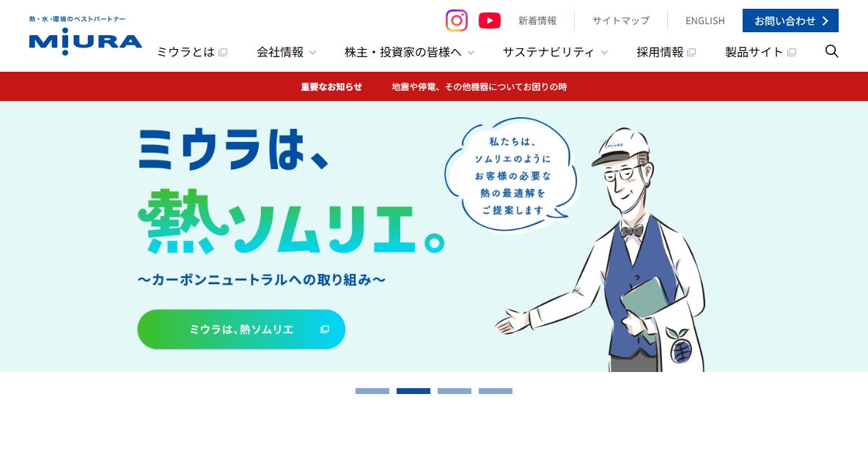Select the first carousel slide indicator
The image size is (868, 457).
point(372,391)
